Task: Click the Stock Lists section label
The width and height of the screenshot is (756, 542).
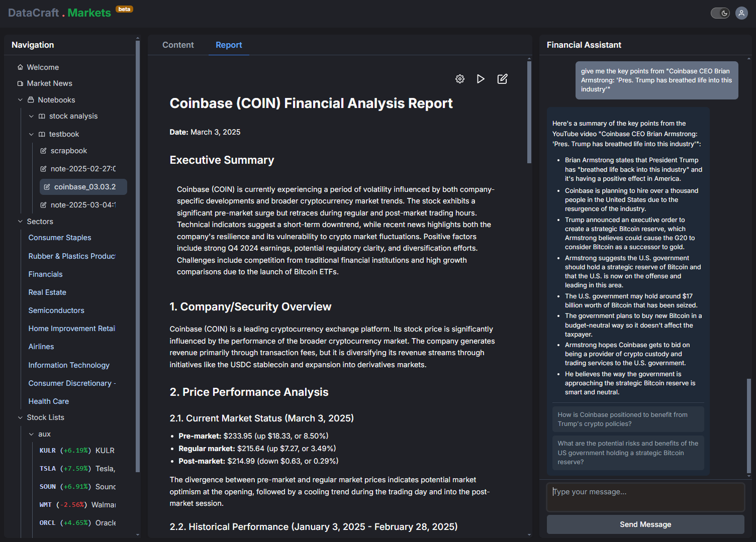Action: point(45,417)
